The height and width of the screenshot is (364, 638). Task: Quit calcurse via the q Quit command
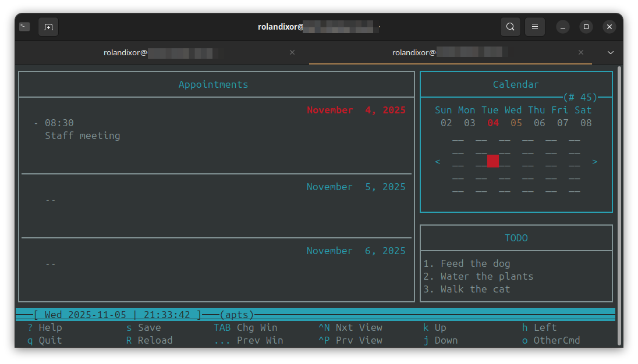(x=42, y=340)
